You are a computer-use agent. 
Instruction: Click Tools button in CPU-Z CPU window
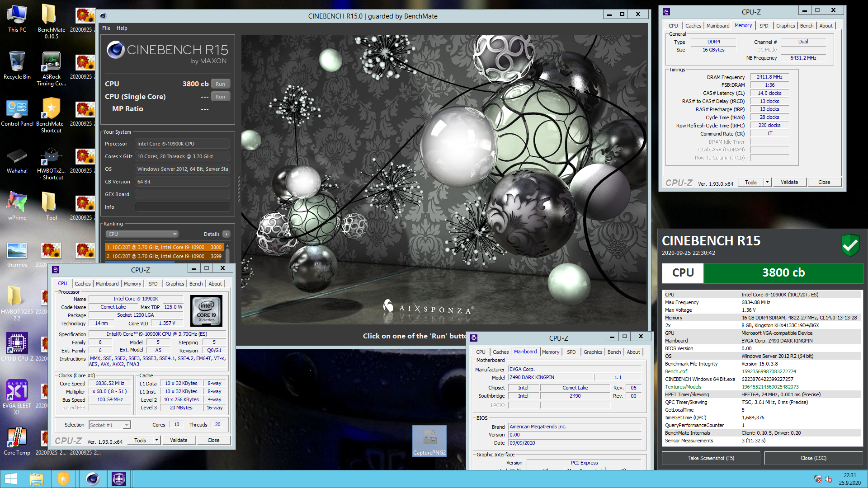(x=140, y=440)
